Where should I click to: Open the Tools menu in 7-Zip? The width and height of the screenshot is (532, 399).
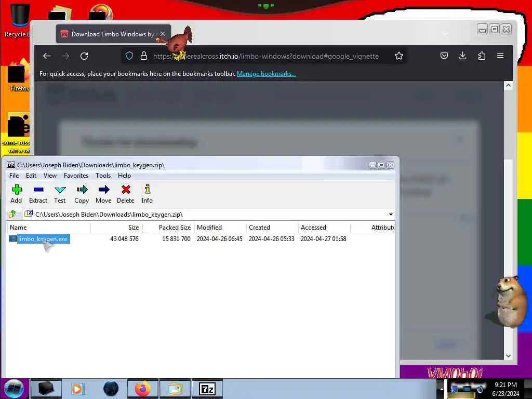point(103,176)
